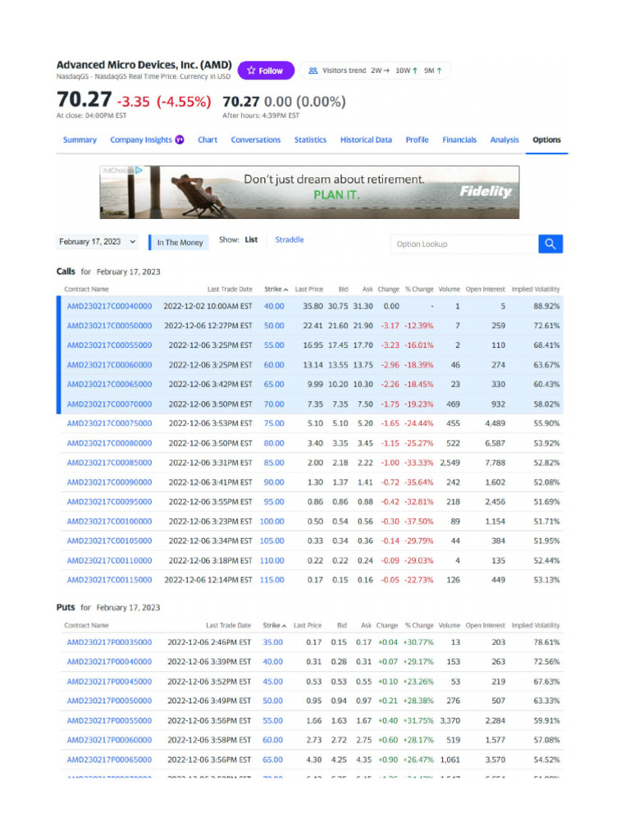Click the Advanced Micro Devices, Inc. (AMD) title

coord(144,65)
